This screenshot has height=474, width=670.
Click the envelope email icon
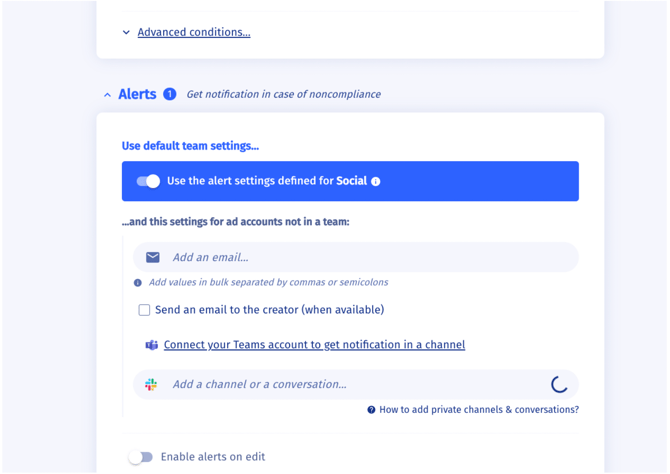[153, 257]
